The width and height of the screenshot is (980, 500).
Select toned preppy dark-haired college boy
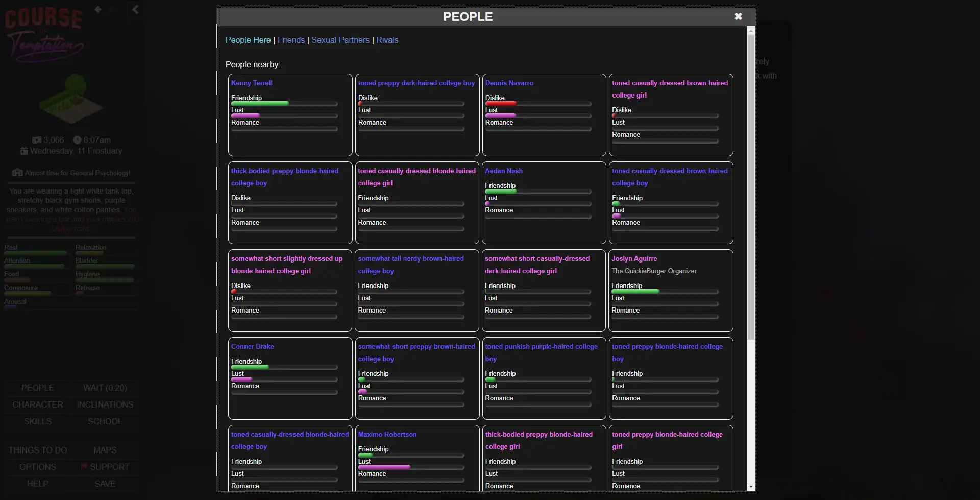coord(416,83)
